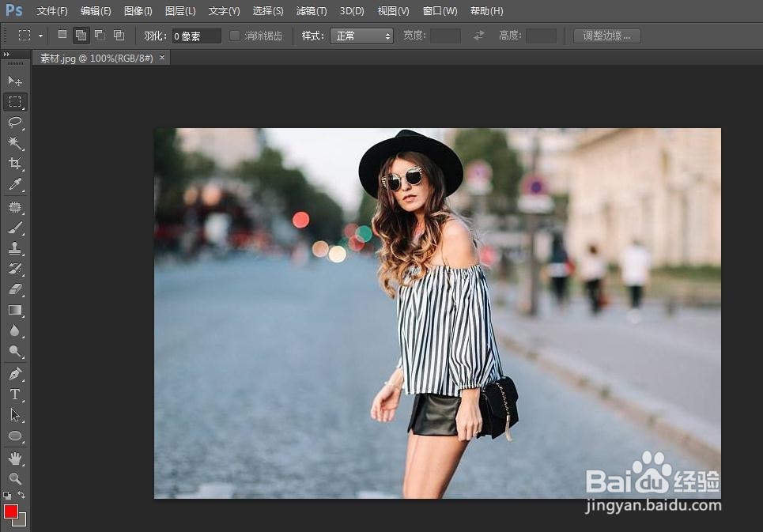
Task: Click the 宽度 width input field
Action: coord(445,36)
